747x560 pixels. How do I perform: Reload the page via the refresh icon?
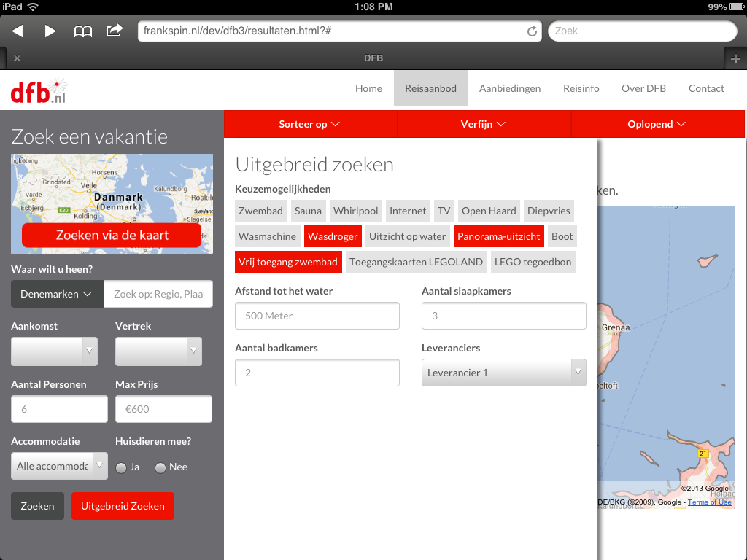pyautogui.click(x=532, y=31)
